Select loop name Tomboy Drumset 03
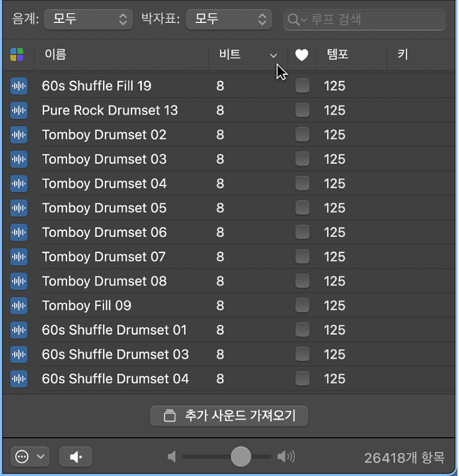The image size is (459, 476). pos(104,159)
